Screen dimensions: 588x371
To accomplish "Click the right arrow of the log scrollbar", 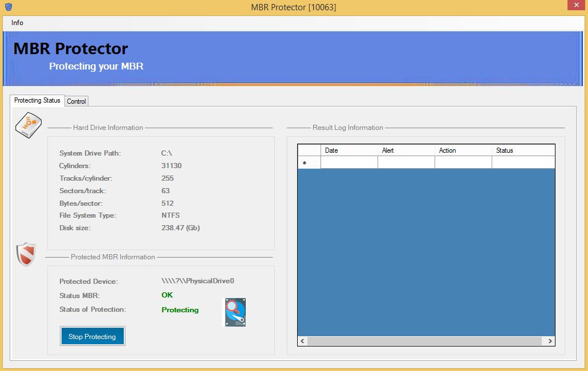I will (550, 341).
